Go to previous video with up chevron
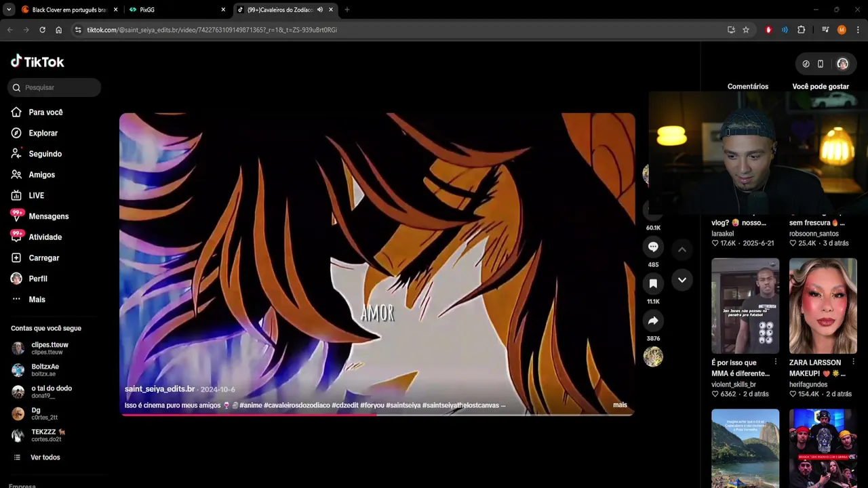868x488 pixels. 682,249
